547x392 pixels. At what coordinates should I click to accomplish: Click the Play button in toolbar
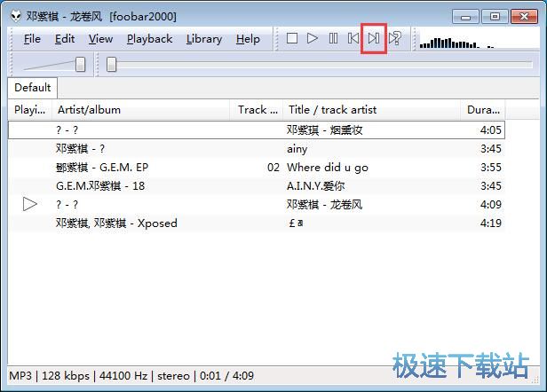click(313, 38)
